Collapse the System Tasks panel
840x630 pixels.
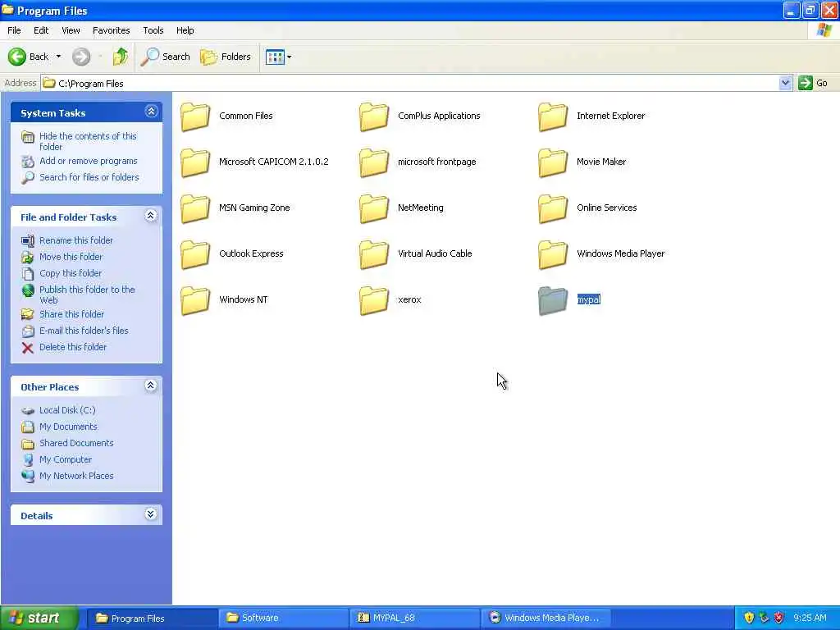151,112
